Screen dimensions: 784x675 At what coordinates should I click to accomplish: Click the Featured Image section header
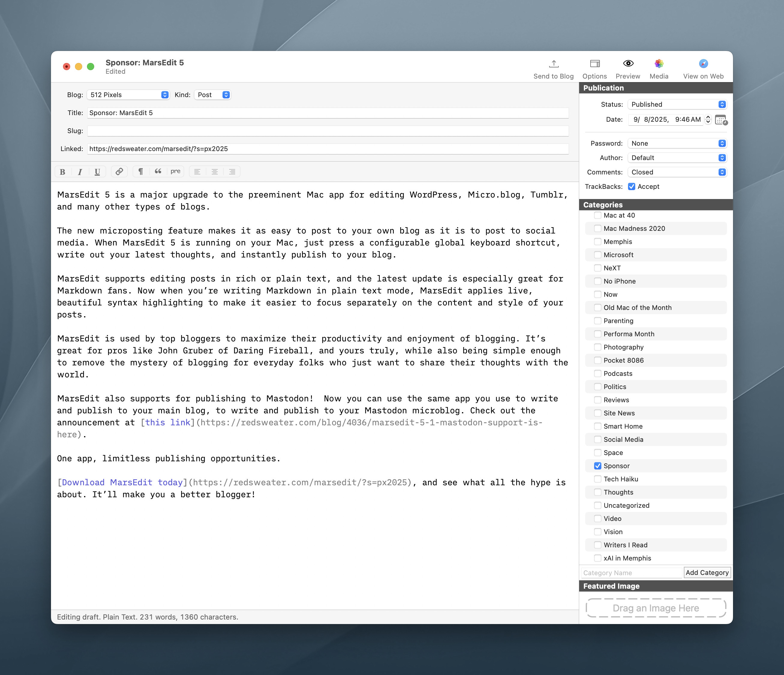click(656, 586)
